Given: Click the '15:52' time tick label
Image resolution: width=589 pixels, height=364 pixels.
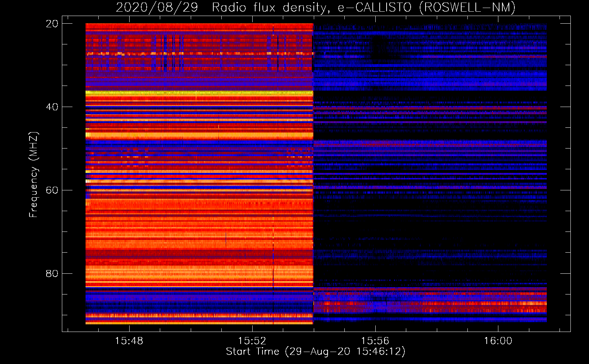Looking at the screenshot, I should (x=252, y=341).
